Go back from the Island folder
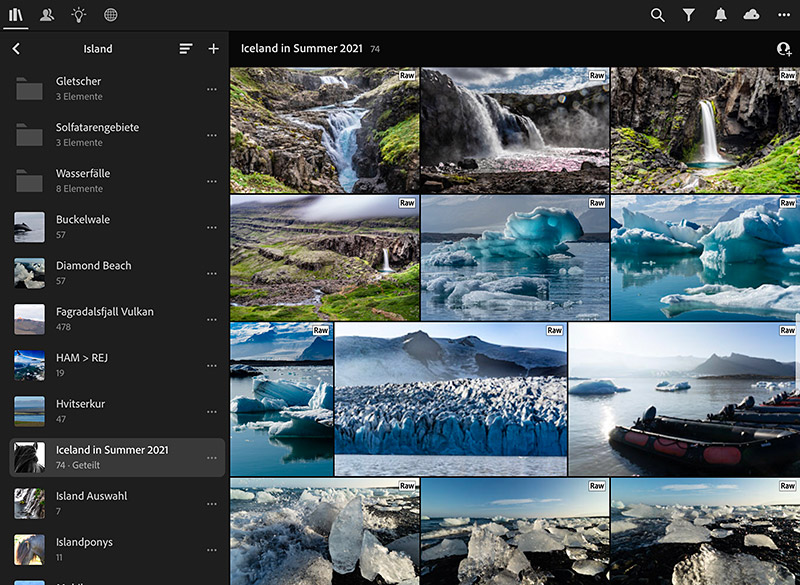The height and width of the screenshot is (585, 800). click(x=16, y=49)
